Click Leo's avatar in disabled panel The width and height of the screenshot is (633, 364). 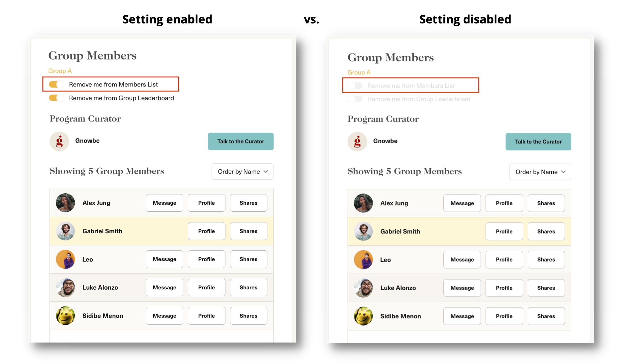pos(363,260)
